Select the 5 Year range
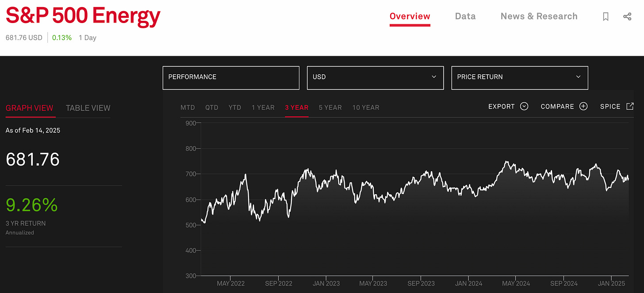Viewport: 644px width, 293px height. click(x=330, y=108)
